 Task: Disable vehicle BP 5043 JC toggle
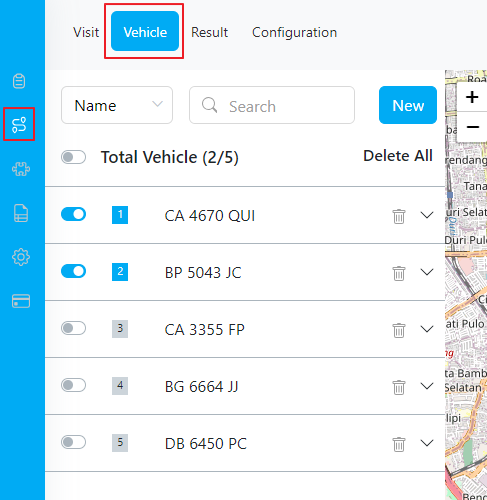(73, 271)
